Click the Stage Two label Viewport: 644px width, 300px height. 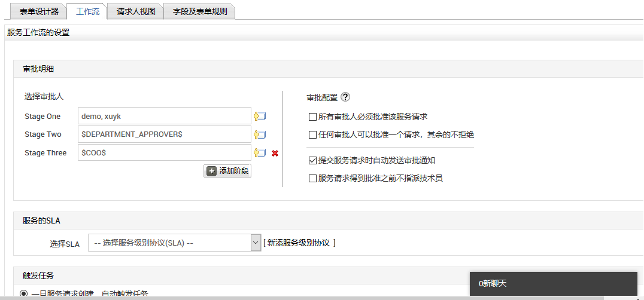tap(42, 134)
